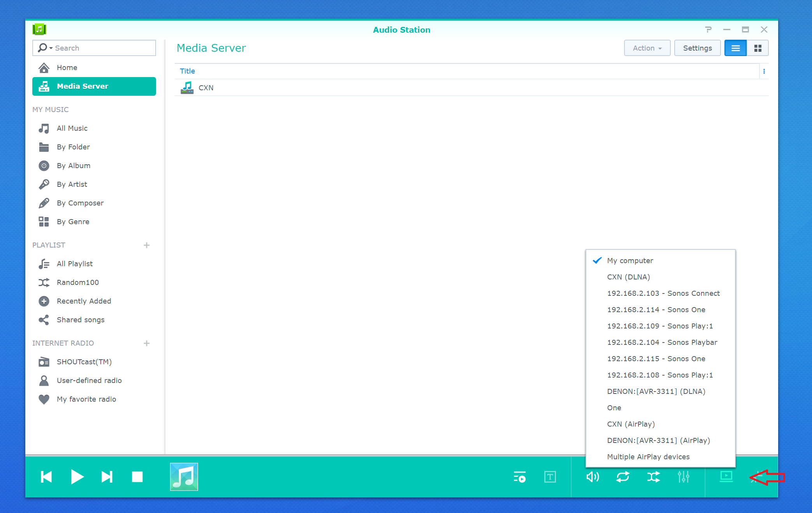Start playback with the Play button
The image size is (812, 513).
coord(77,477)
